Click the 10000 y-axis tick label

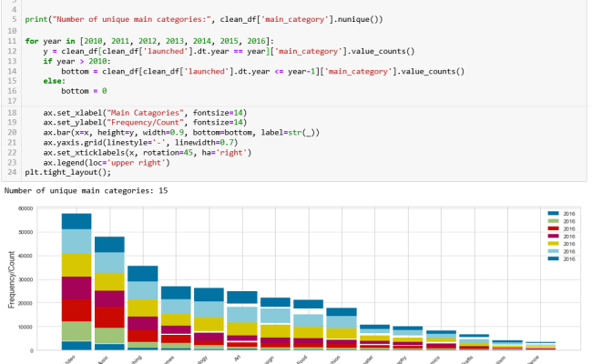click(x=26, y=327)
